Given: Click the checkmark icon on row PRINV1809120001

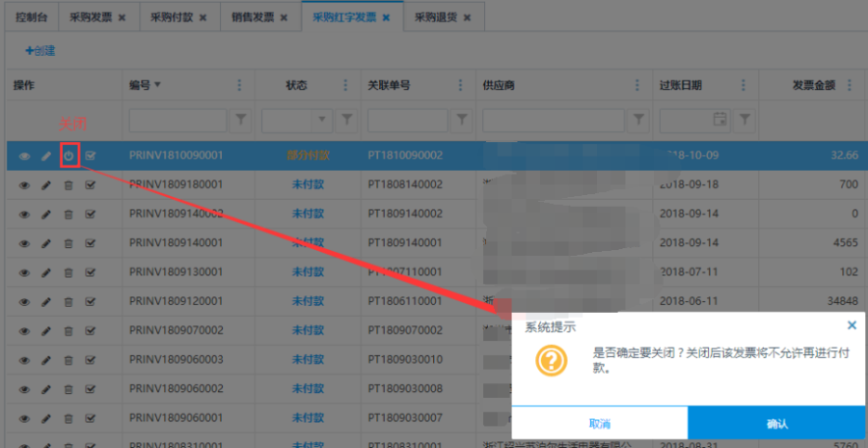Looking at the screenshot, I should 90,300.
